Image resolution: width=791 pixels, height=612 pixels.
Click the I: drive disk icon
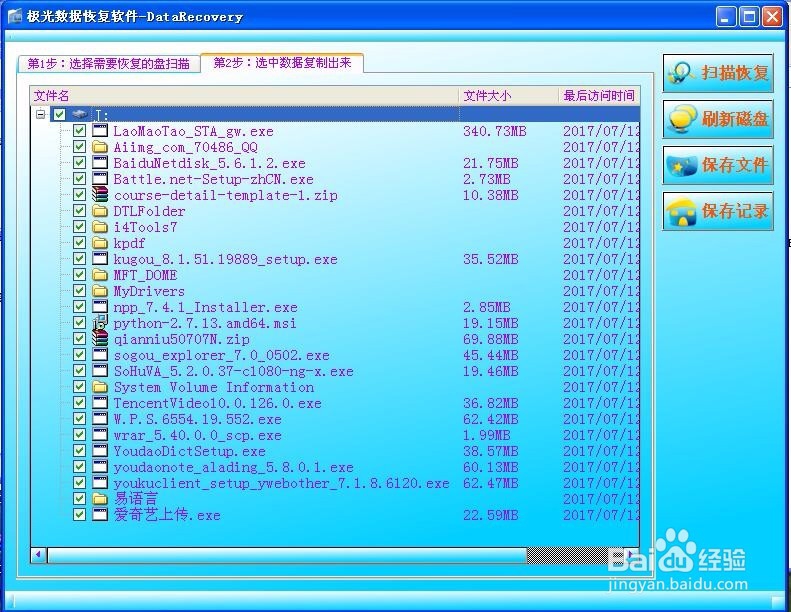coord(80,115)
